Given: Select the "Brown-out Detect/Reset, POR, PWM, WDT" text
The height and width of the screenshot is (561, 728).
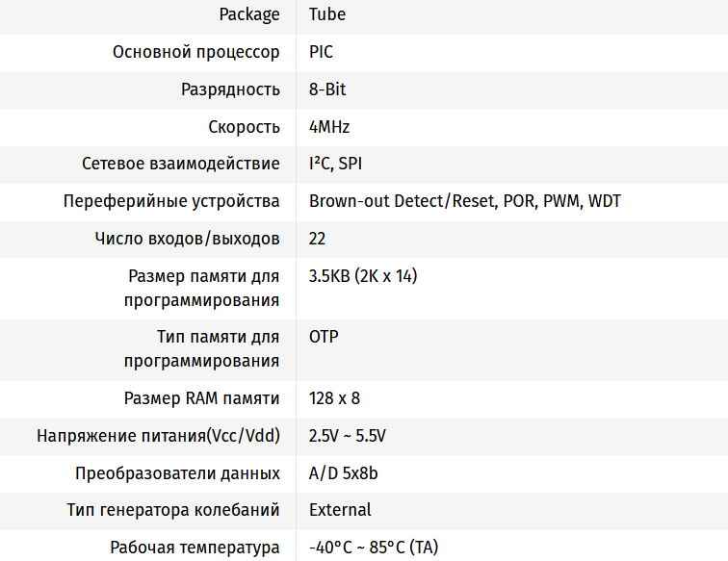Looking at the screenshot, I should pyautogui.click(x=465, y=201).
